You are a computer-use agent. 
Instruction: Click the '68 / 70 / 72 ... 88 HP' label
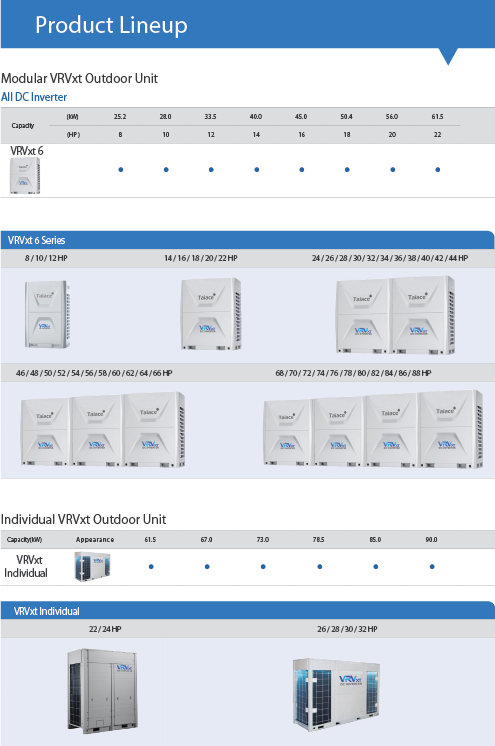353,373
